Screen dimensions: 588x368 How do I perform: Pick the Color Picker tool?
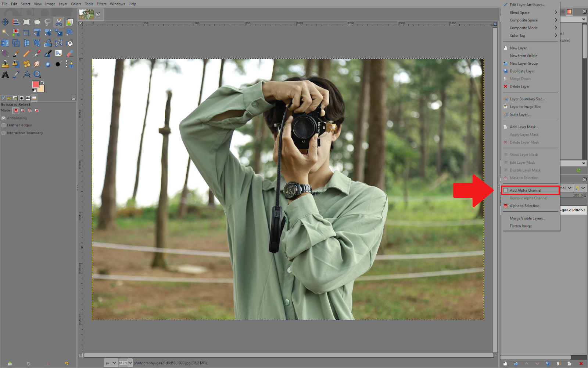tap(15, 74)
